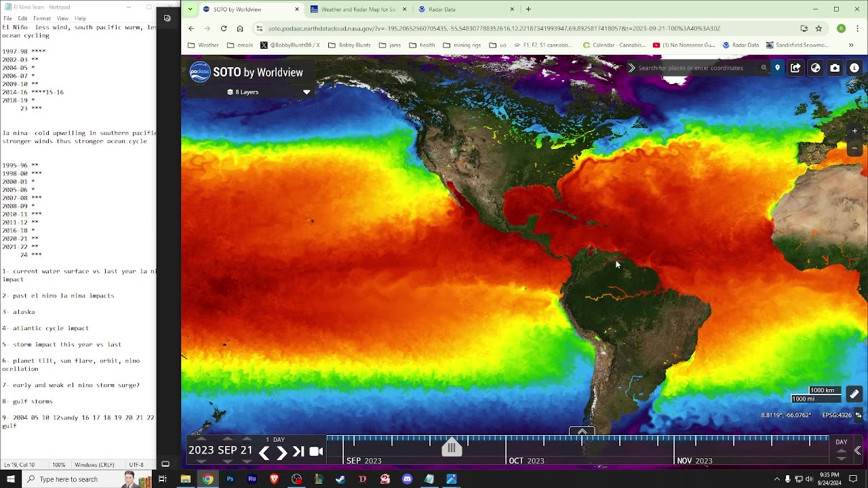Open File Explorer from the taskbar
This screenshot has height=488, width=868.
coord(185,479)
